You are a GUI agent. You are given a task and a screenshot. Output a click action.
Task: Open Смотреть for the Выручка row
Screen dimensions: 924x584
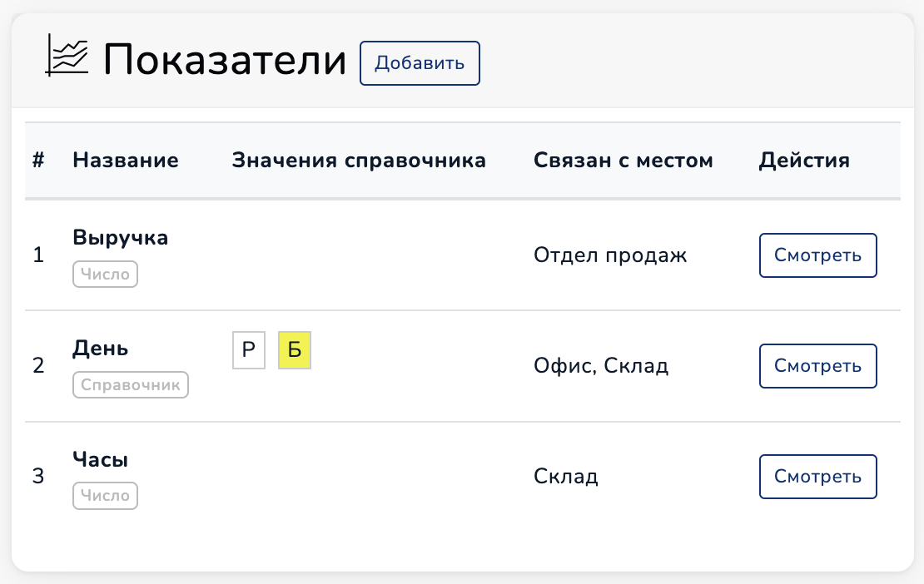818,255
